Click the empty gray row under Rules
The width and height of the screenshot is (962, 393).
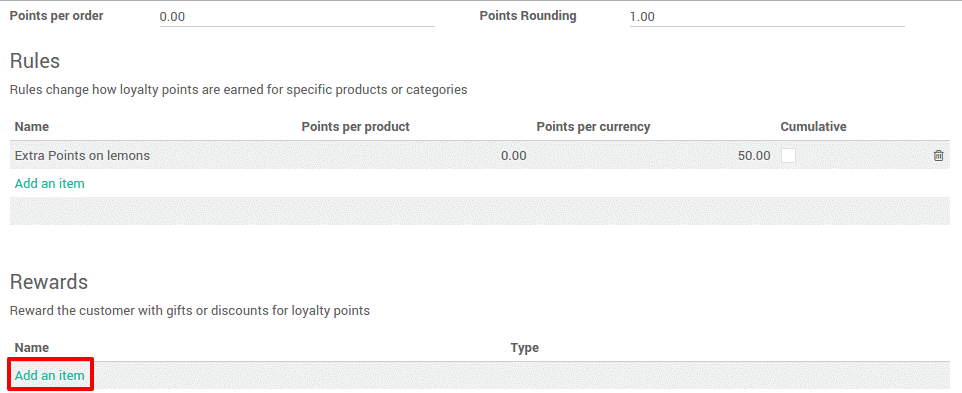[x=480, y=211]
